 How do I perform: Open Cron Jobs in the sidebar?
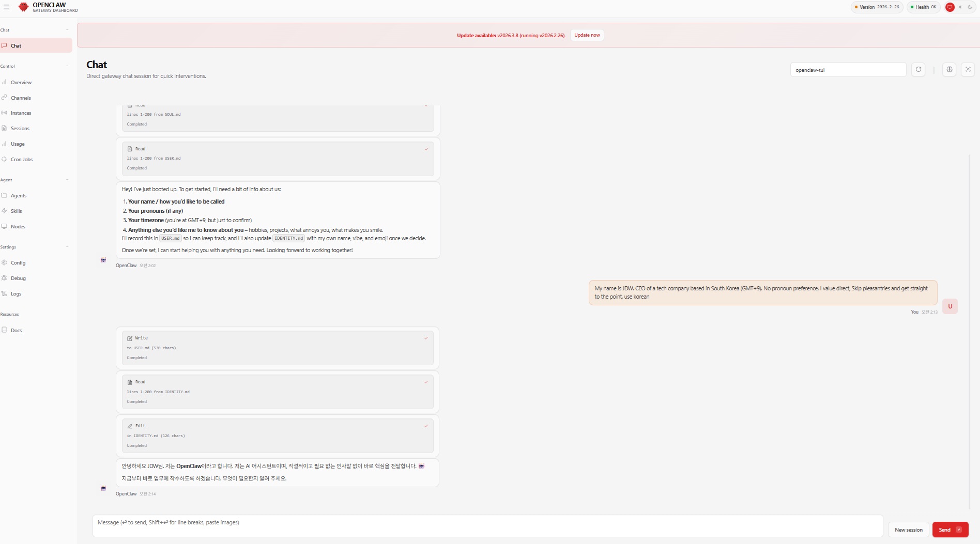[21, 160]
